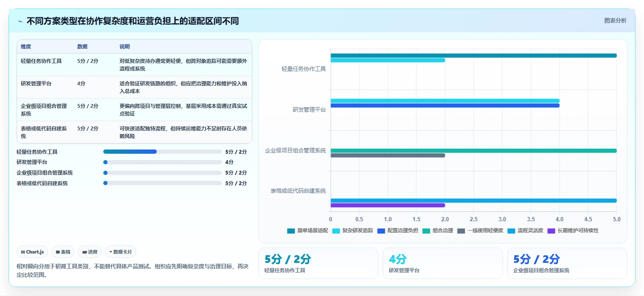Click the lightning icon beside the title
644x296 pixels.
click(20, 21)
